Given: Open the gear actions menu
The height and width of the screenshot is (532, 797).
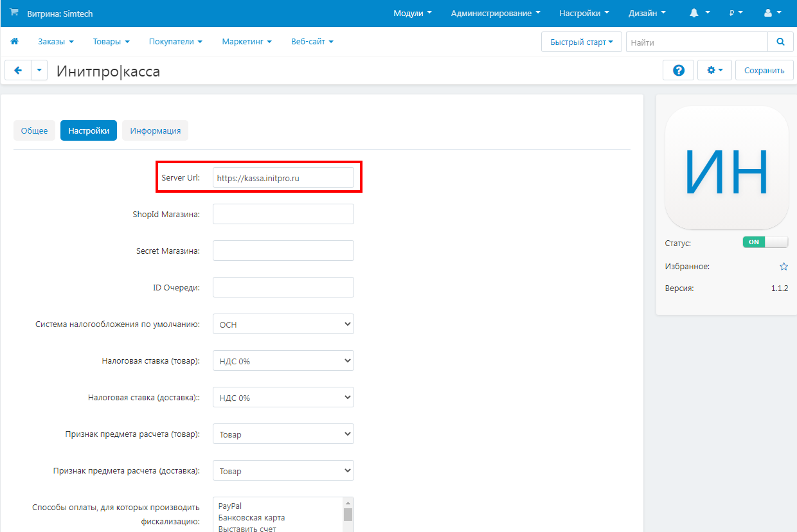Looking at the screenshot, I should pyautogui.click(x=715, y=71).
